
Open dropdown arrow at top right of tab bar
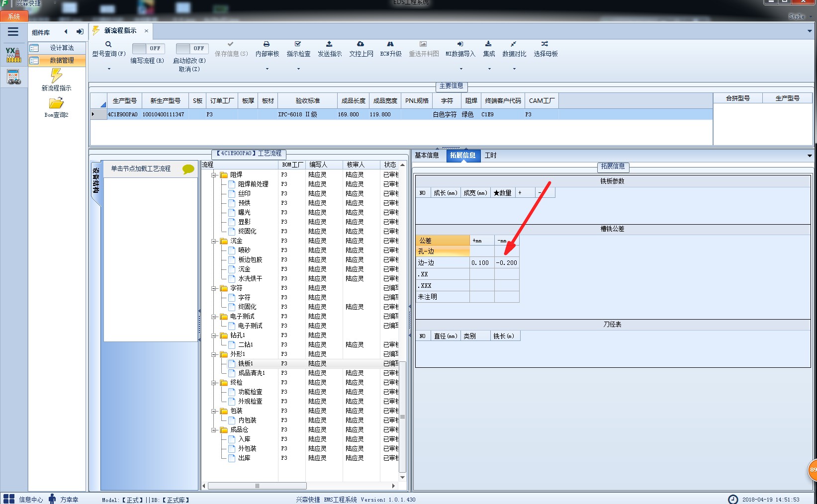pyautogui.click(x=810, y=31)
